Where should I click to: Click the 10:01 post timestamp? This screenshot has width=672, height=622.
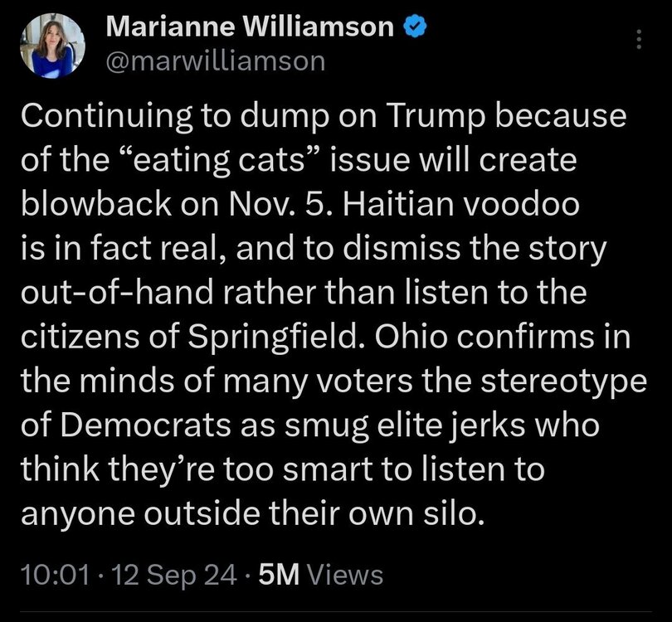(56, 575)
